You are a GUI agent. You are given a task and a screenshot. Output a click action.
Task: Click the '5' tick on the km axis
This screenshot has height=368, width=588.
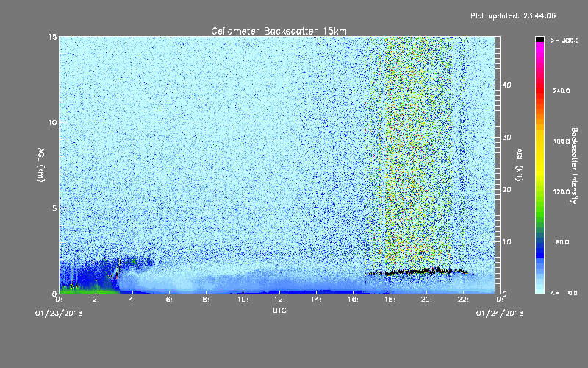[x=54, y=208]
